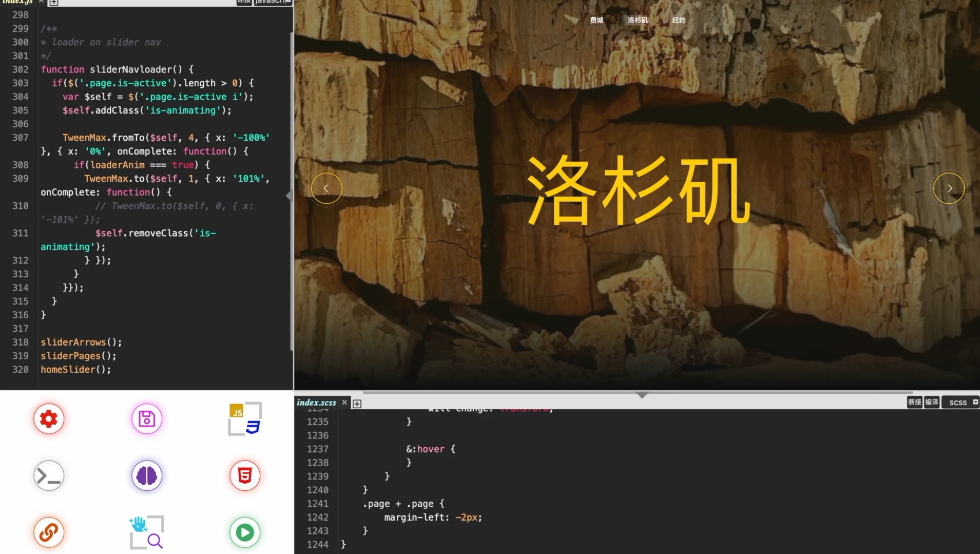Open the SCSS language dropdown

tap(958, 402)
